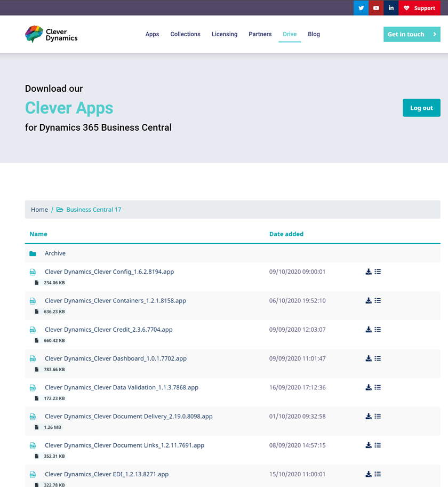This screenshot has width=448, height=487.
Task: Download the Clever Config app file
Action: pyautogui.click(x=369, y=272)
